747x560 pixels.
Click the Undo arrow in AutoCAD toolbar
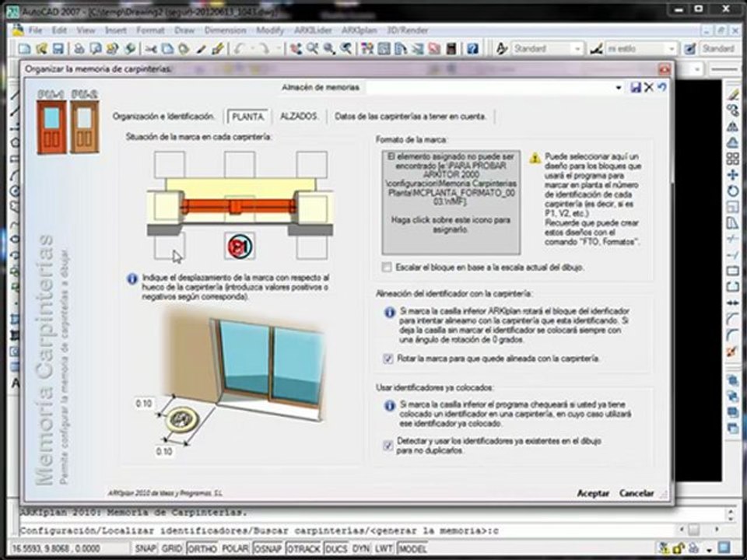tap(240, 48)
